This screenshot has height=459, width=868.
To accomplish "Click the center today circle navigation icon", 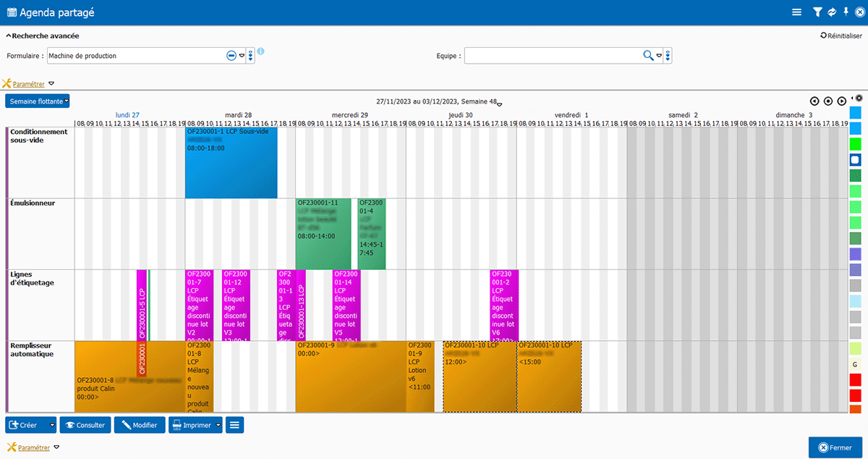I will pos(828,101).
